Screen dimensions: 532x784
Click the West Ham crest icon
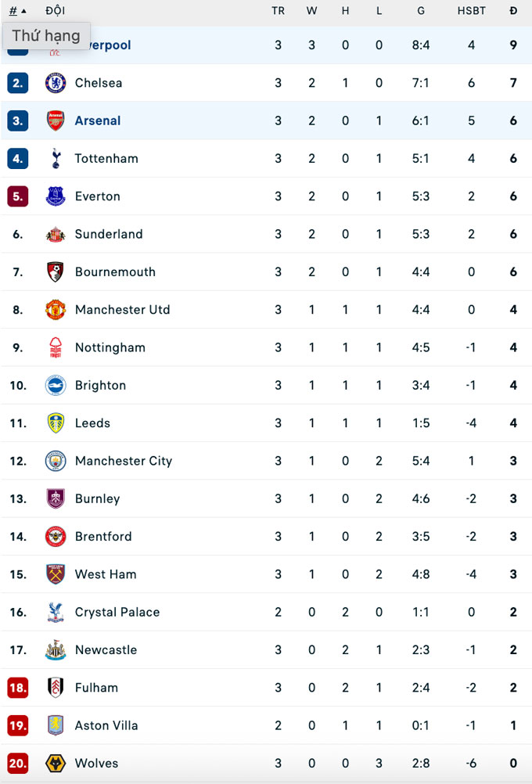pos(56,574)
